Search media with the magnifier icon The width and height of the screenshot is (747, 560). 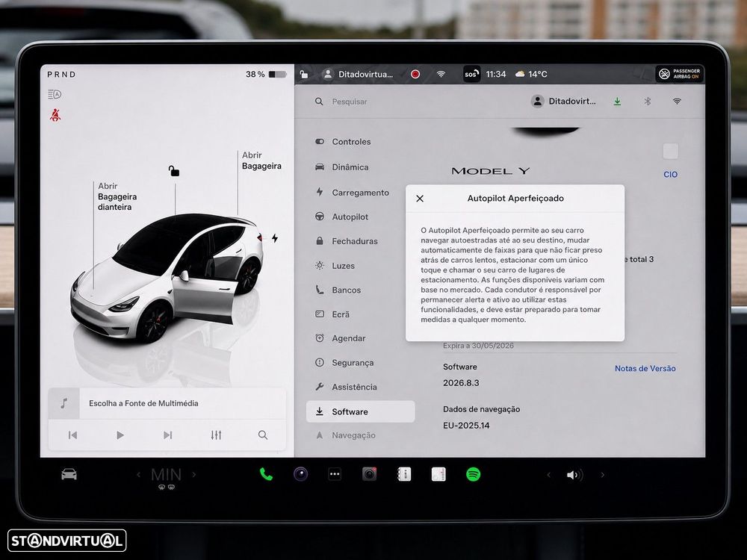click(263, 435)
